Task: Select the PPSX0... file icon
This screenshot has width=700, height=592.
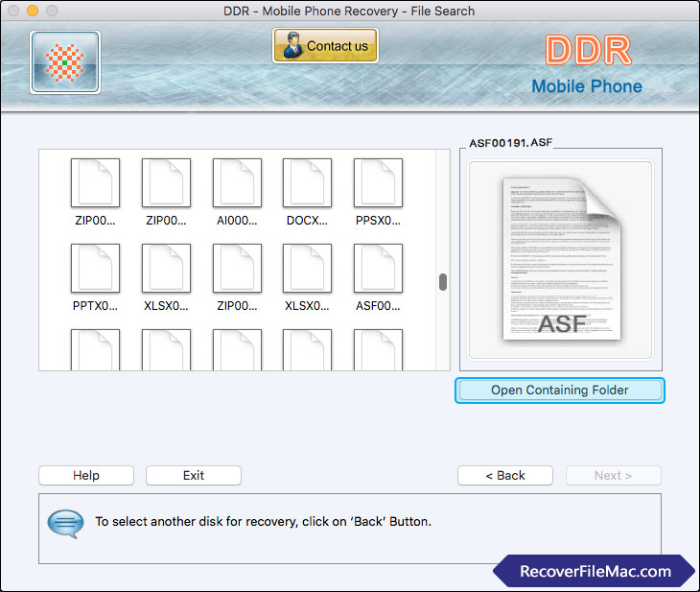Action: click(378, 182)
